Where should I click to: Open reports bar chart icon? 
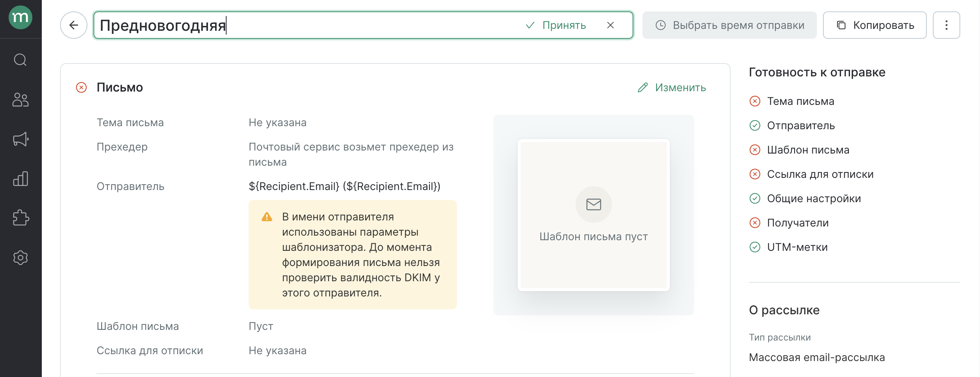tap(21, 178)
